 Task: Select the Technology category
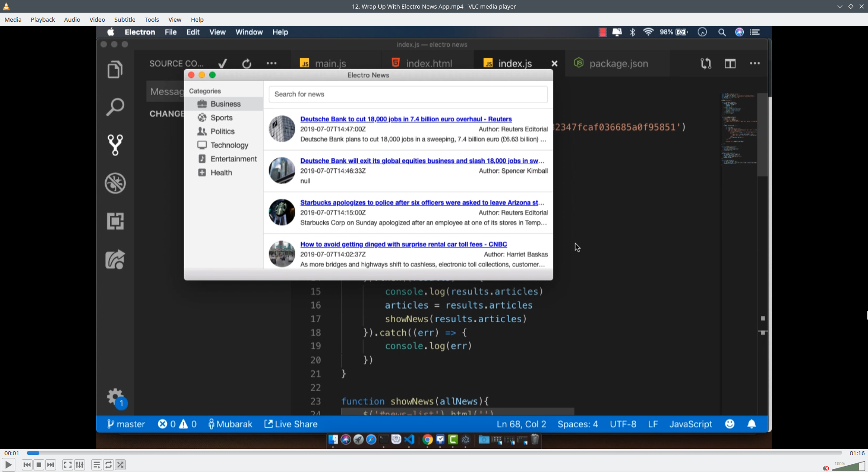(224, 145)
